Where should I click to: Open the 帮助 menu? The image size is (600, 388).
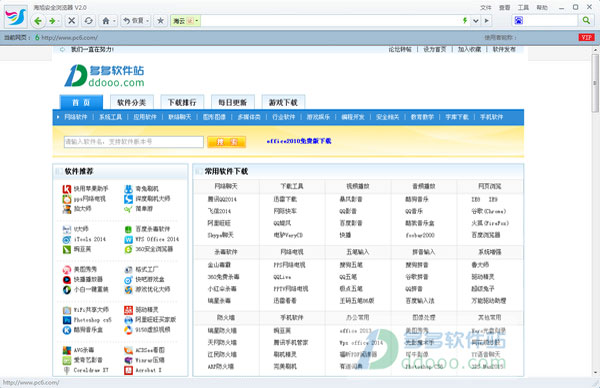(542, 7)
